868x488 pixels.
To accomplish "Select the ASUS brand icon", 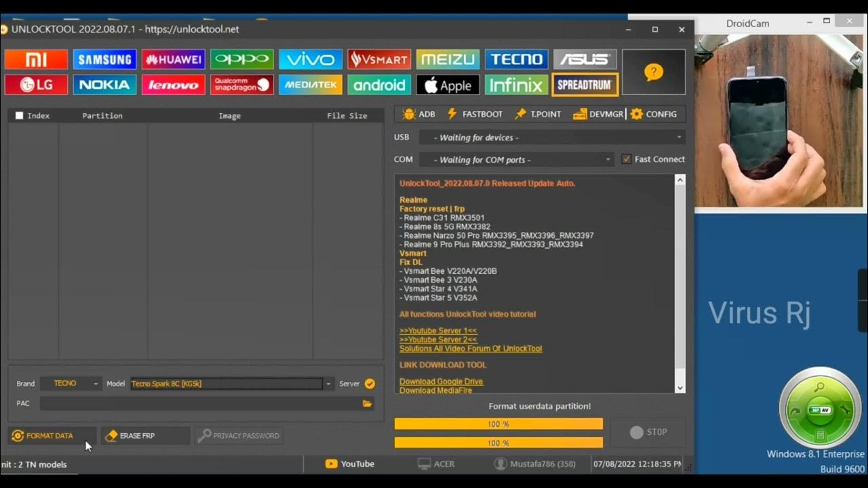I will click(x=585, y=59).
